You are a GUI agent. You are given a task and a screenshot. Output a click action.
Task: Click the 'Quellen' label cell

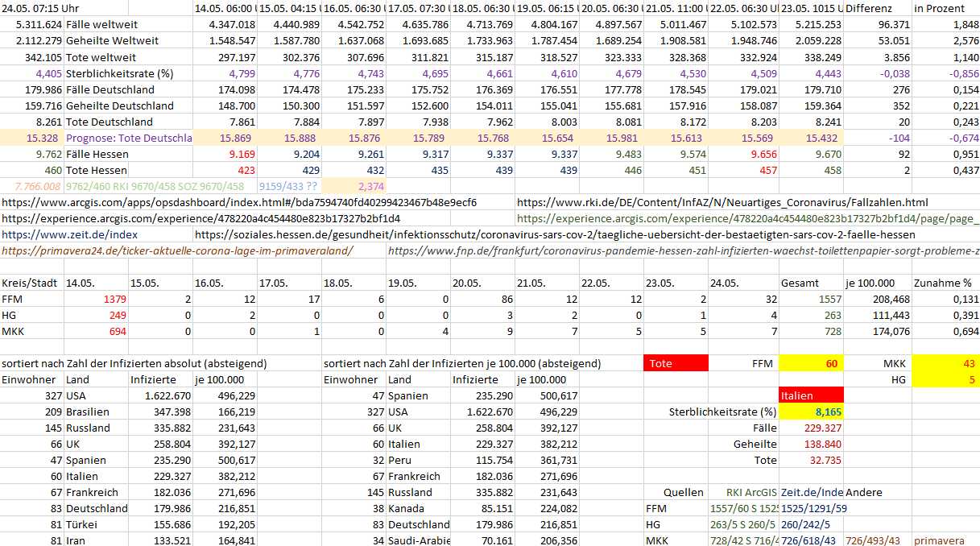point(684,492)
